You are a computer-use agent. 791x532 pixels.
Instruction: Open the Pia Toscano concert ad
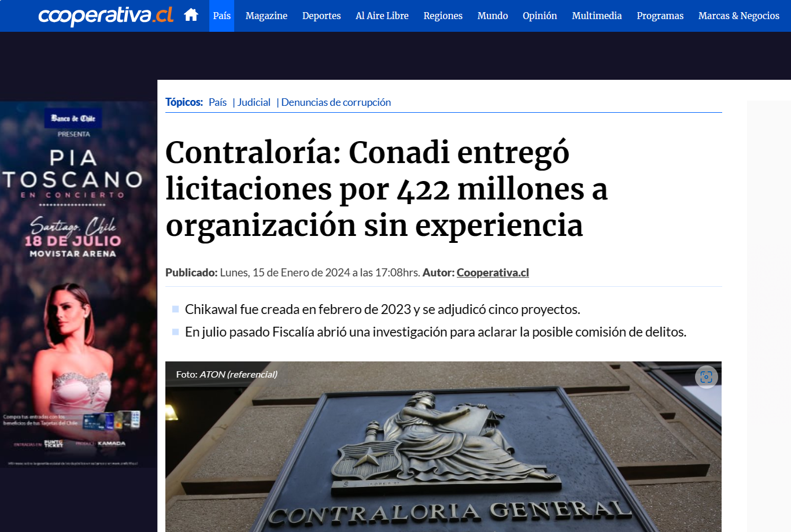(x=79, y=285)
